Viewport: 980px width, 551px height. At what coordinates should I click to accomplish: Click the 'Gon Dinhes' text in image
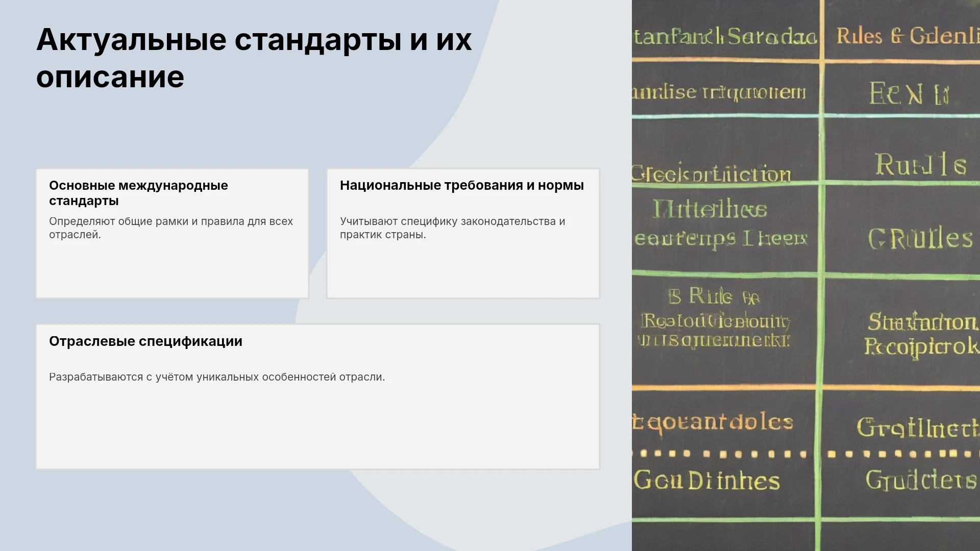pyautogui.click(x=706, y=481)
